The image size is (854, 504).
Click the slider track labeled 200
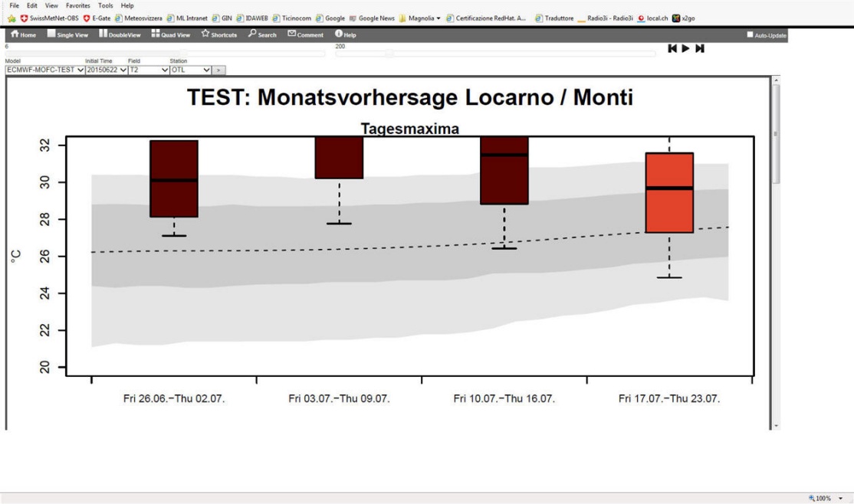(x=496, y=54)
